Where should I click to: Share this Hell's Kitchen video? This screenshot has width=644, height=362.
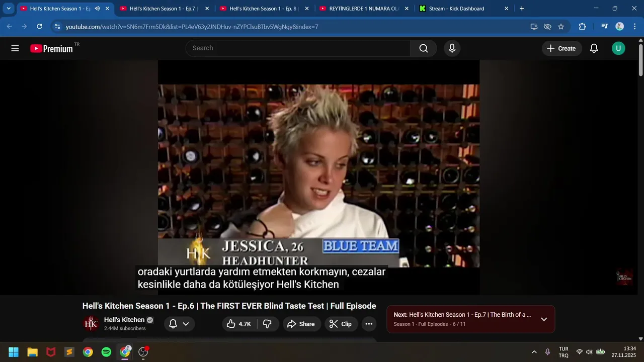click(x=301, y=324)
